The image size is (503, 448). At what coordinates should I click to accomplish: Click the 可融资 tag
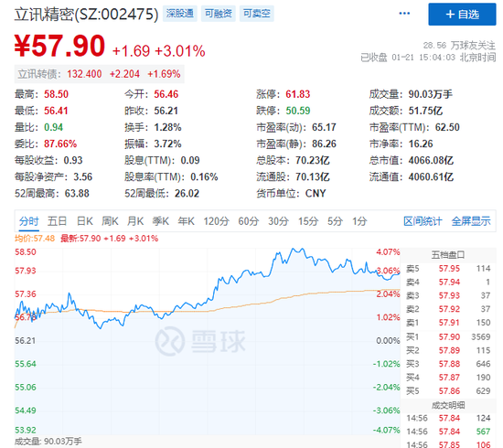pyautogui.click(x=219, y=14)
